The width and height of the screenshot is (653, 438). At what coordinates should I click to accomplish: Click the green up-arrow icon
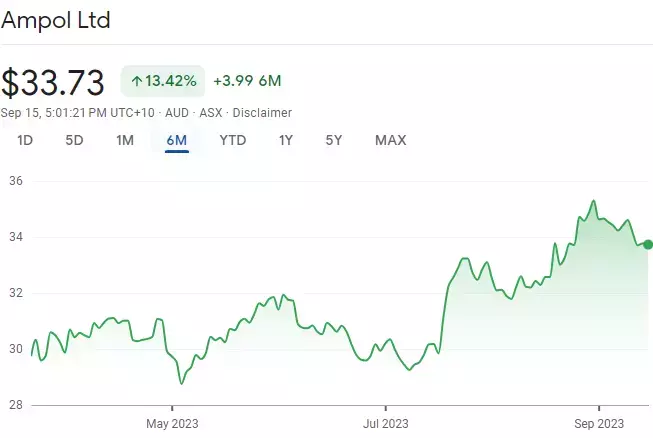coord(137,81)
